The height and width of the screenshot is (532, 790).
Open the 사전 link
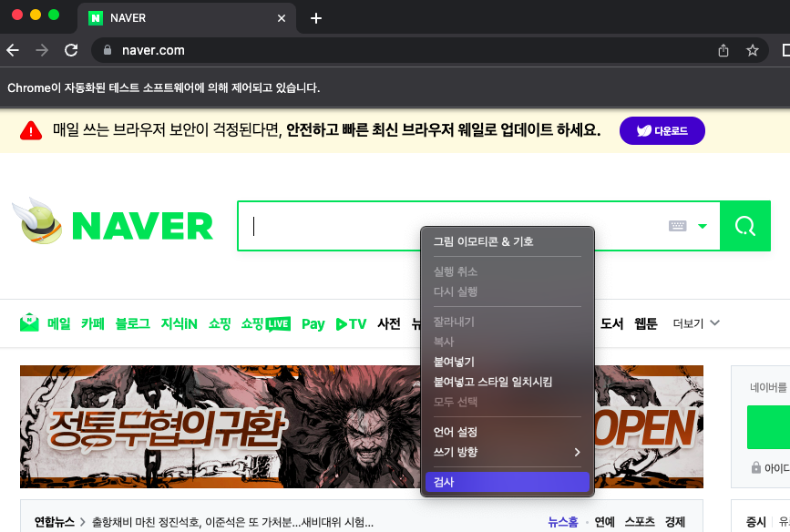point(389,323)
